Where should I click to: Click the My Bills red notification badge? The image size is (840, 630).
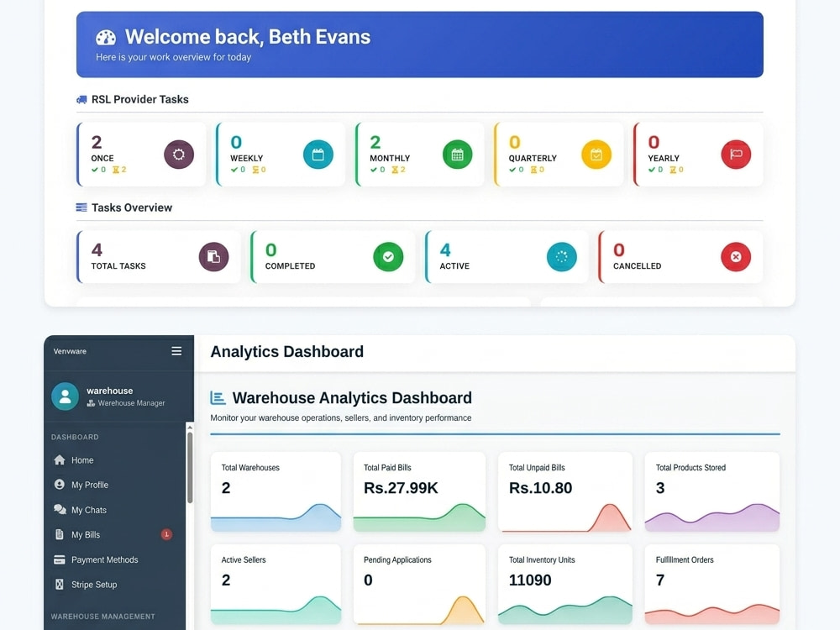point(166,534)
